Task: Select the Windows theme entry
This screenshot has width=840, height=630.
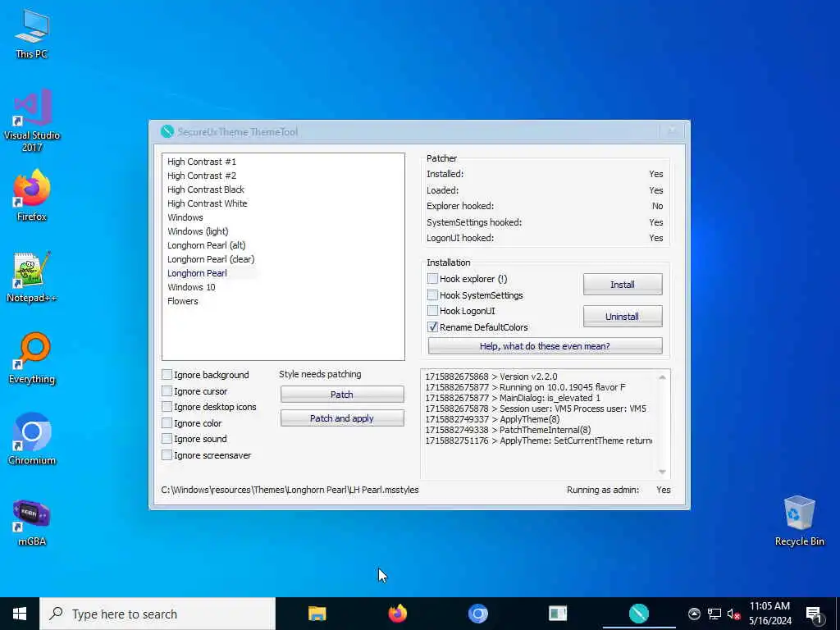Action: click(x=185, y=217)
